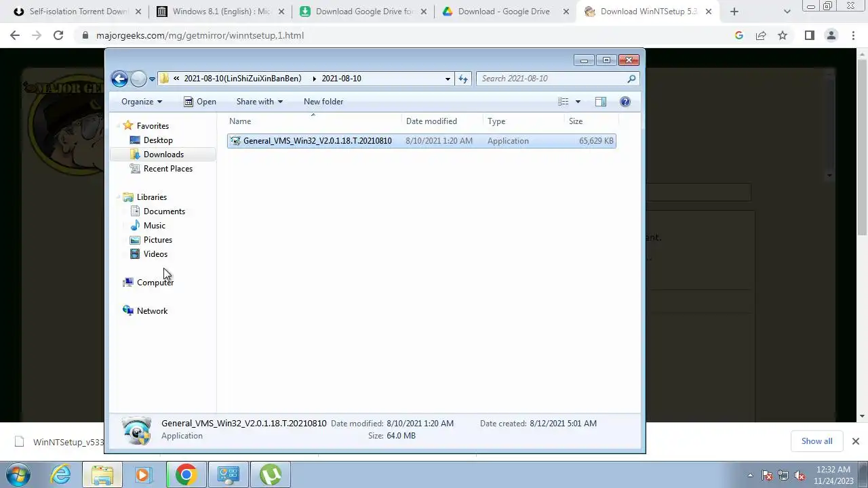Open the Videos library
The height and width of the screenshot is (488, 868).
point(155,254)
